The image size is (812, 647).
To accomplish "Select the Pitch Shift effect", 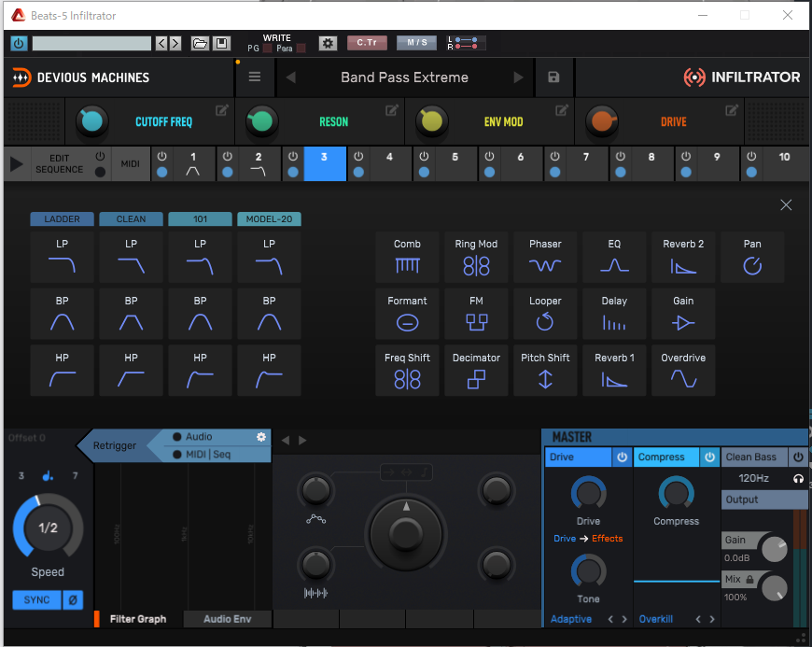I will pos(545,371).
